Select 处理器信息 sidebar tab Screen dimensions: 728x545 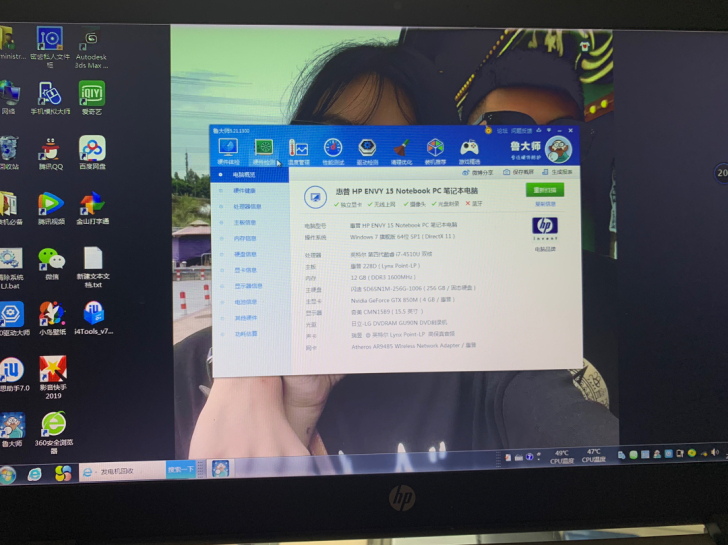point(247,207)
